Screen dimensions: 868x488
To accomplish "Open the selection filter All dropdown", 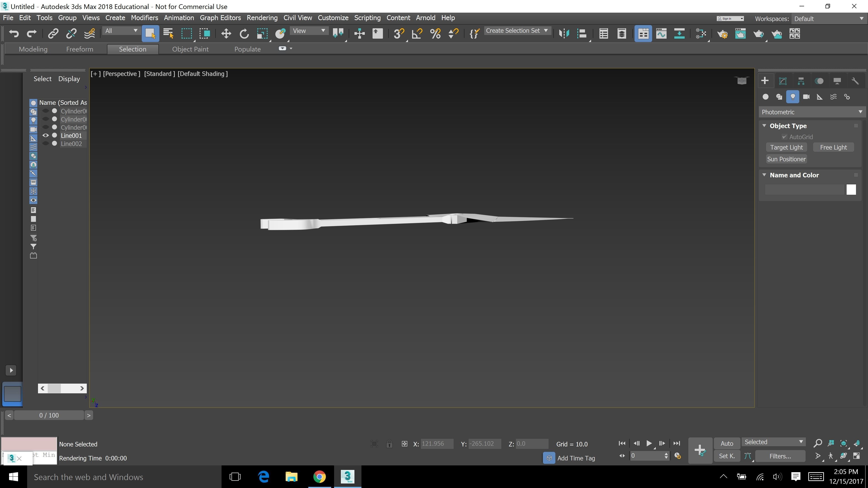I will [121, 31].
